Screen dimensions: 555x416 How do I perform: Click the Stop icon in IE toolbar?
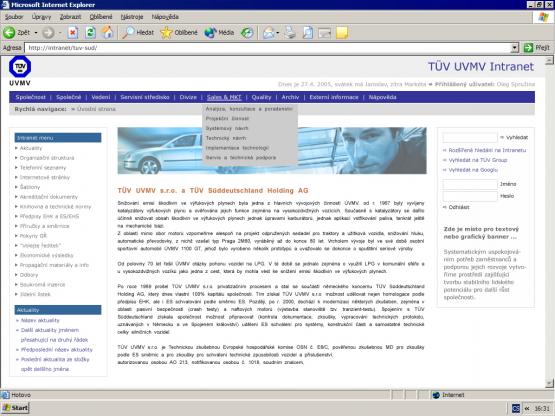(x=73, y=33)
